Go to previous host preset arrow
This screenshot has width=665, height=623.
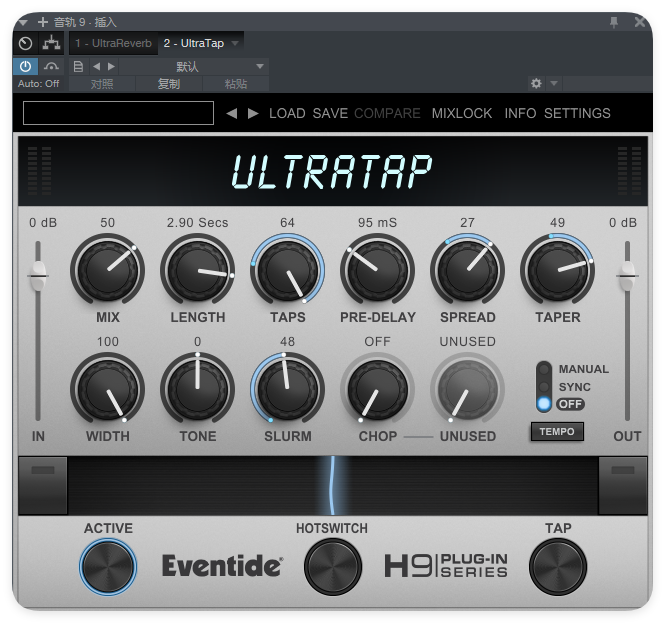(97, 67)
